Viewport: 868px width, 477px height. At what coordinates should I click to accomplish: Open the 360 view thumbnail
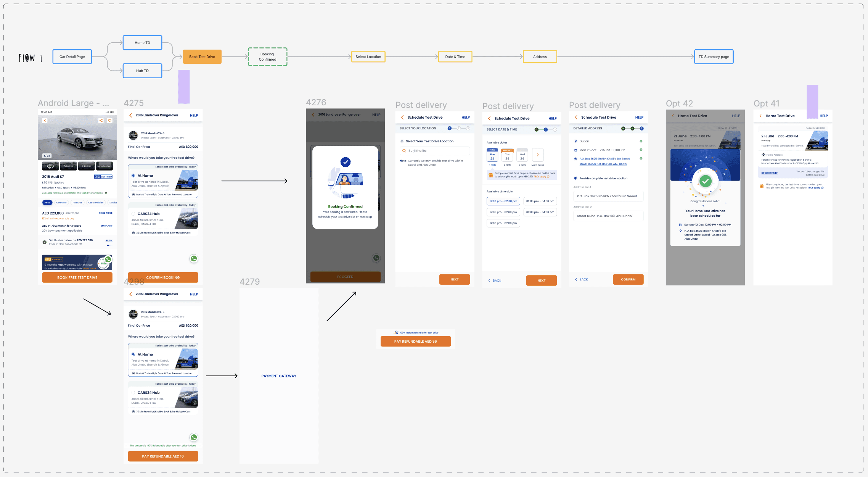click(x=50, y=166)
